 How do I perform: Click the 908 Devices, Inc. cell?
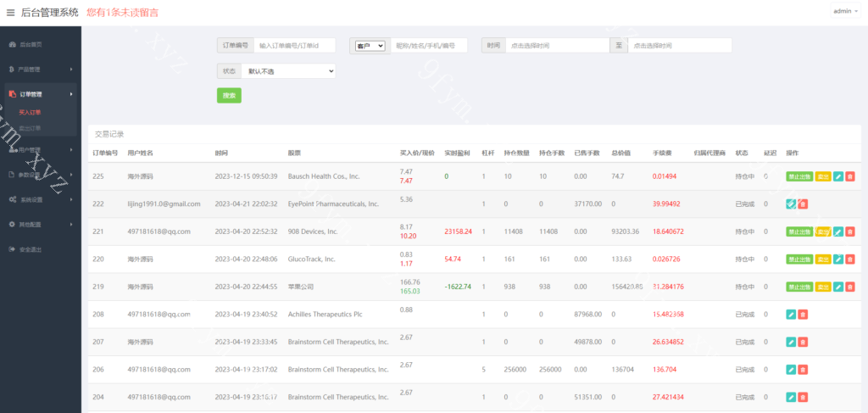[313, 232]
